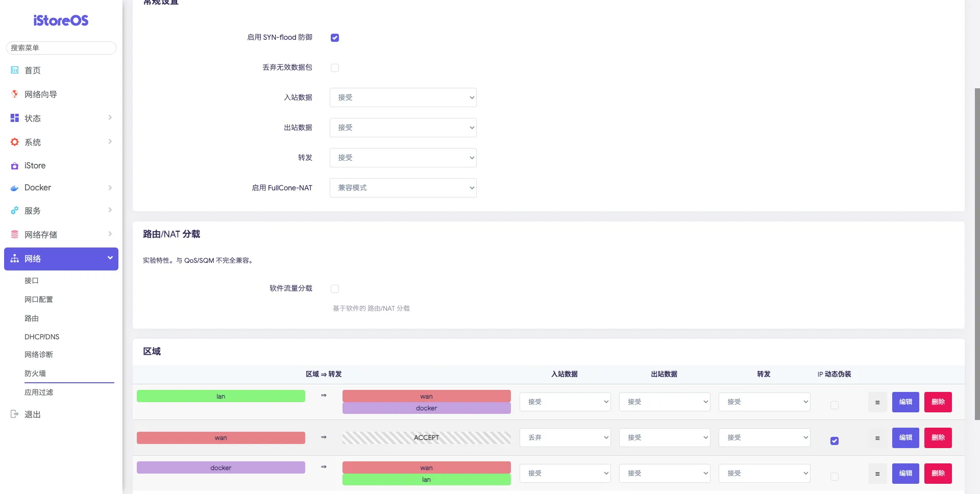
Task: Click the drag handle icon for lan zone
Action: coord(877,402)
